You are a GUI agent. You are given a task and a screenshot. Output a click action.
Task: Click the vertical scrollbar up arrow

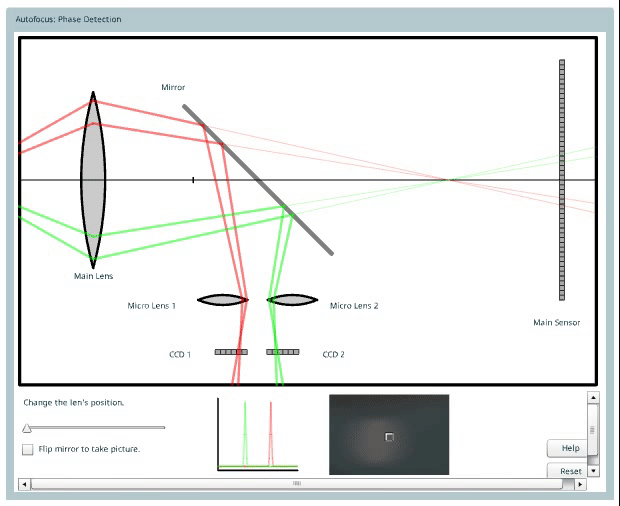[x=593, y=397]
